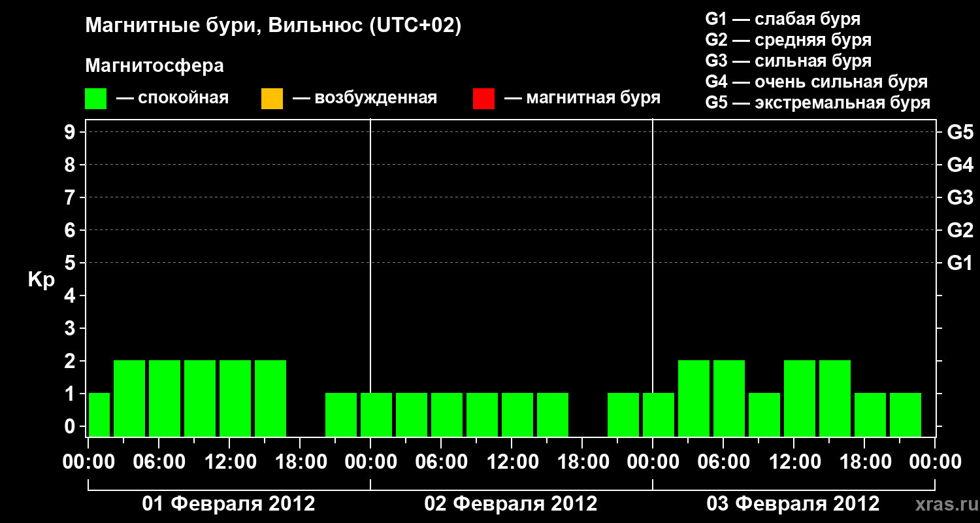Click the right-axis "G3" label

click(960, 197)
